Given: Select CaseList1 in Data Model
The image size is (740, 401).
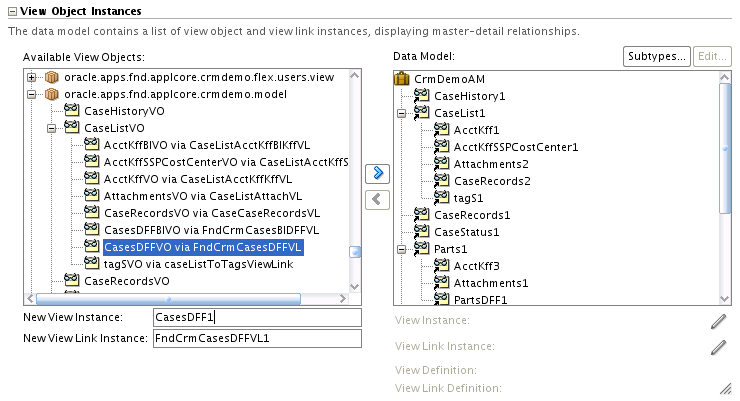Looking at the screenshot, I should coord(460,113).
